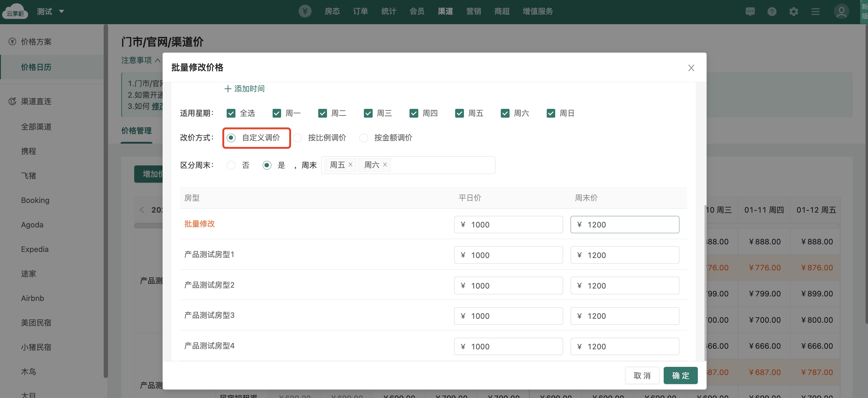
Task: Click 批量修改 平日价 input field
Action: pyautogui.click(x=508, y=225)
